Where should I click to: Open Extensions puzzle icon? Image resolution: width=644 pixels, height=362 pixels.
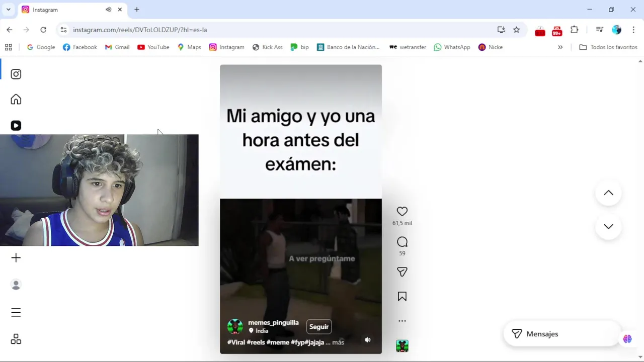tap(574, 30)
